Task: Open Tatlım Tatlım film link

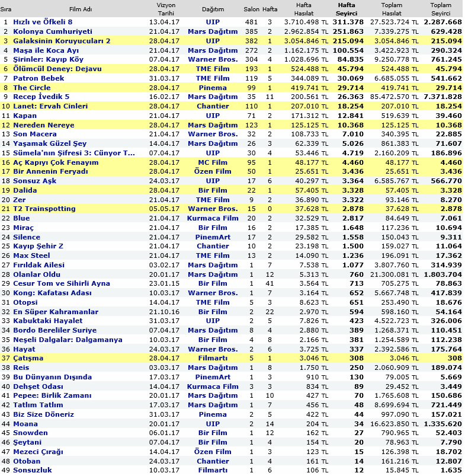Action: coord(39,405)
